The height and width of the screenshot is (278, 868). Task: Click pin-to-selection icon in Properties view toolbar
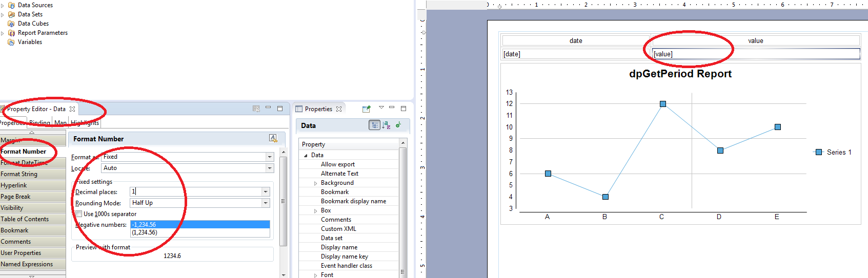[x=366, y=109]
